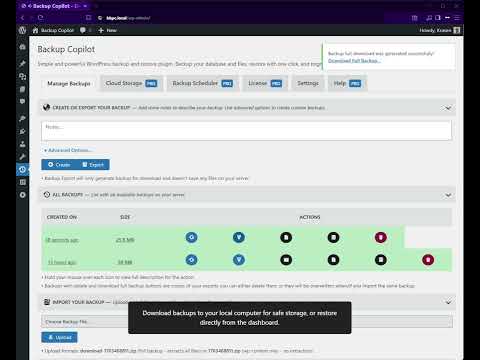Click second blue action icon in 25.5 MB row
Image resolution: width=480 pixels, height=360 pixels.
[x=239, y=237]
